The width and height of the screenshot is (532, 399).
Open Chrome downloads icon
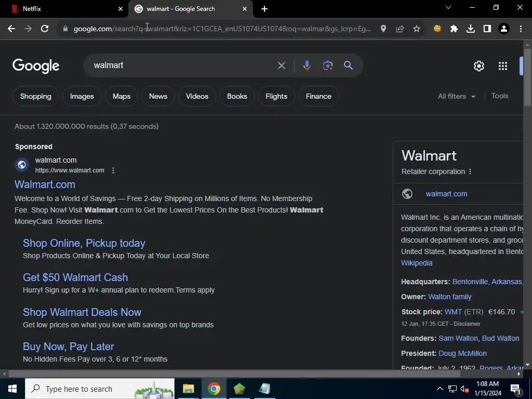click(471, 29)
